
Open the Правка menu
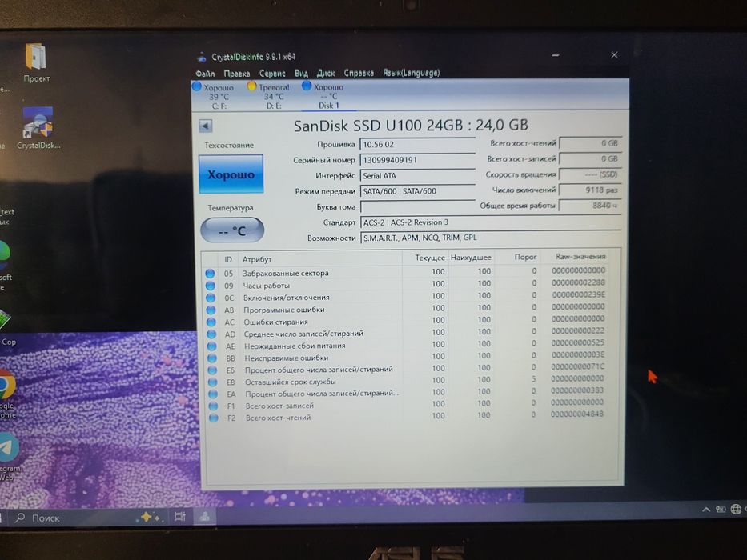237,74
